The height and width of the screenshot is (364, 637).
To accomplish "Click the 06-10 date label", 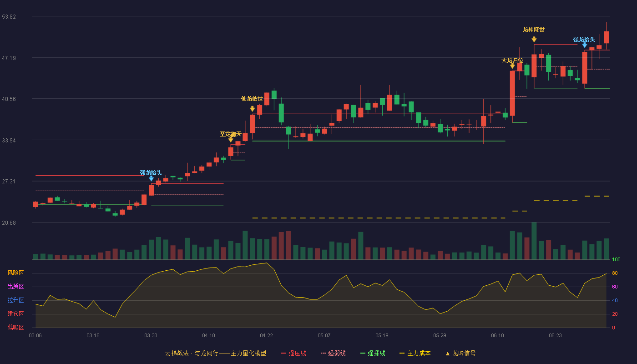I will pos(497,335).
